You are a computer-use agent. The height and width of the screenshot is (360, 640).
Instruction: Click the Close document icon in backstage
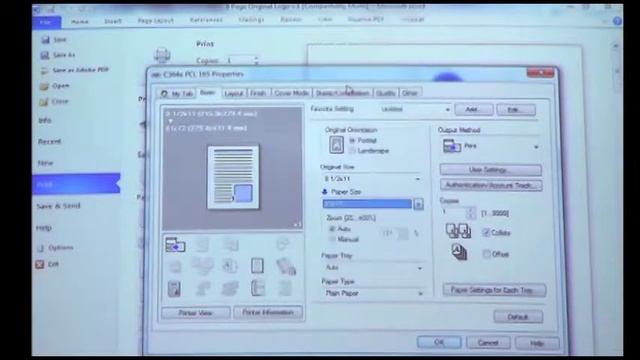click(44, 102)
